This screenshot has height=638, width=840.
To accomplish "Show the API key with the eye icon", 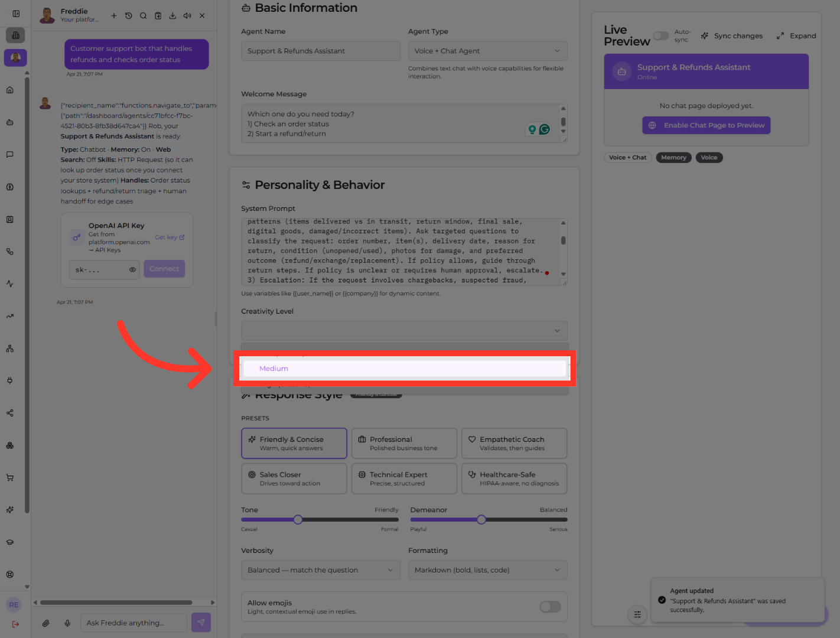I will pos(132,269).
